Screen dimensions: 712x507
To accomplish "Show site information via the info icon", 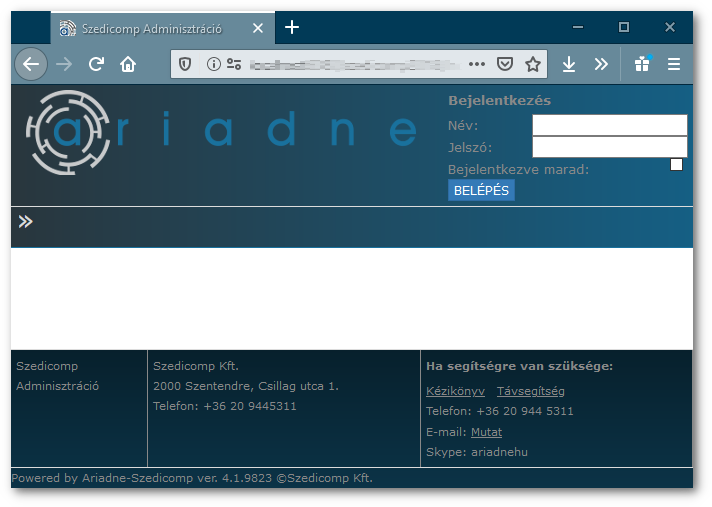I will (x=213, y=64).
